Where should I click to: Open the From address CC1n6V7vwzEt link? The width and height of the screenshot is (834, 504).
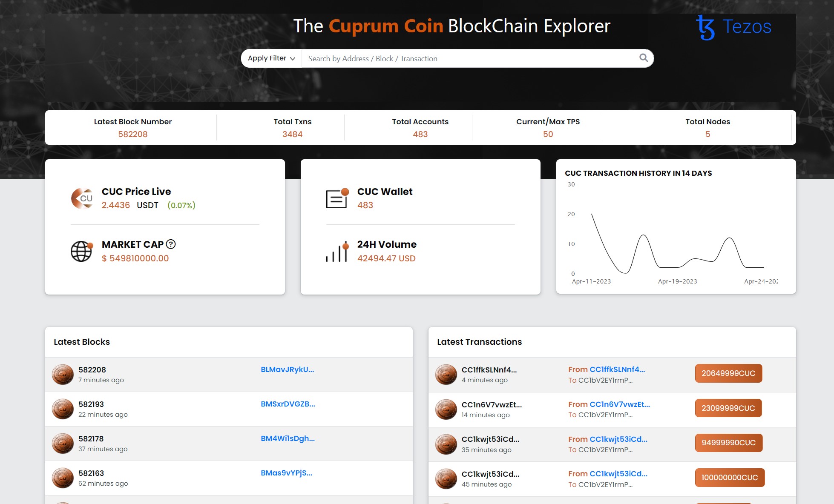click(620, 404)
